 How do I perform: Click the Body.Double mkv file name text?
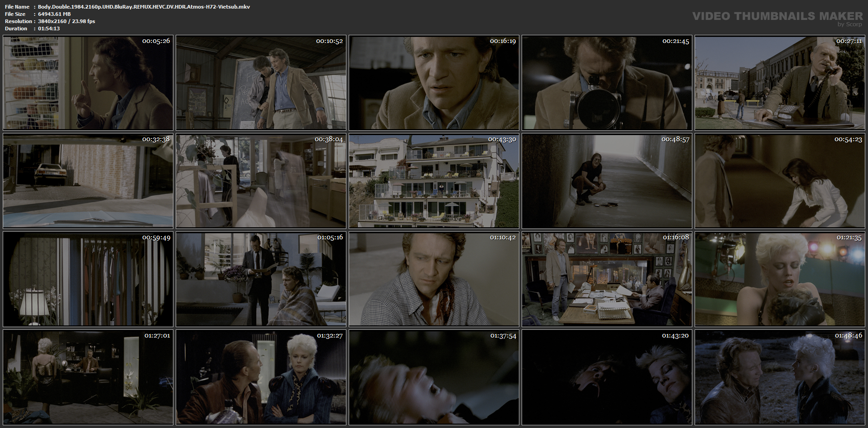click(x=144, y=7)
